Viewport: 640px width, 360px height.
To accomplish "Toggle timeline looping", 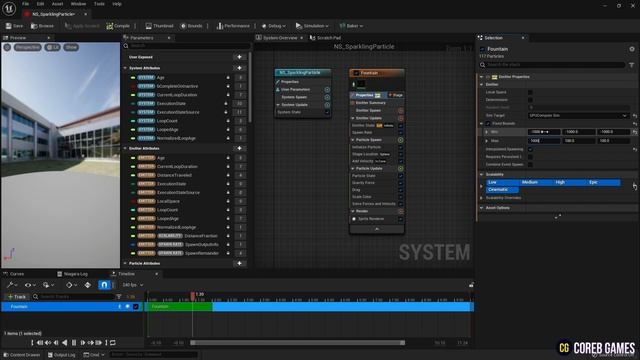I will (x=113, y=343).
